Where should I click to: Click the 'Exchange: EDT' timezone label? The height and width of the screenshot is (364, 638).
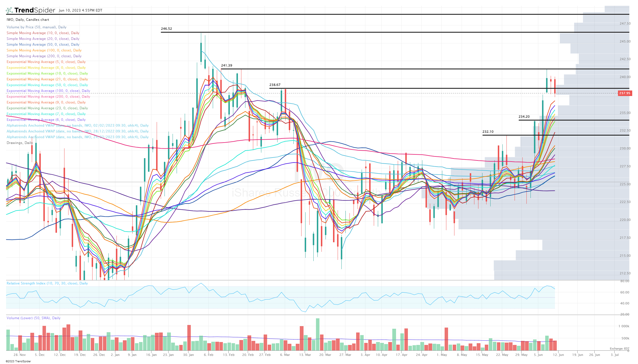click(619, 349)
